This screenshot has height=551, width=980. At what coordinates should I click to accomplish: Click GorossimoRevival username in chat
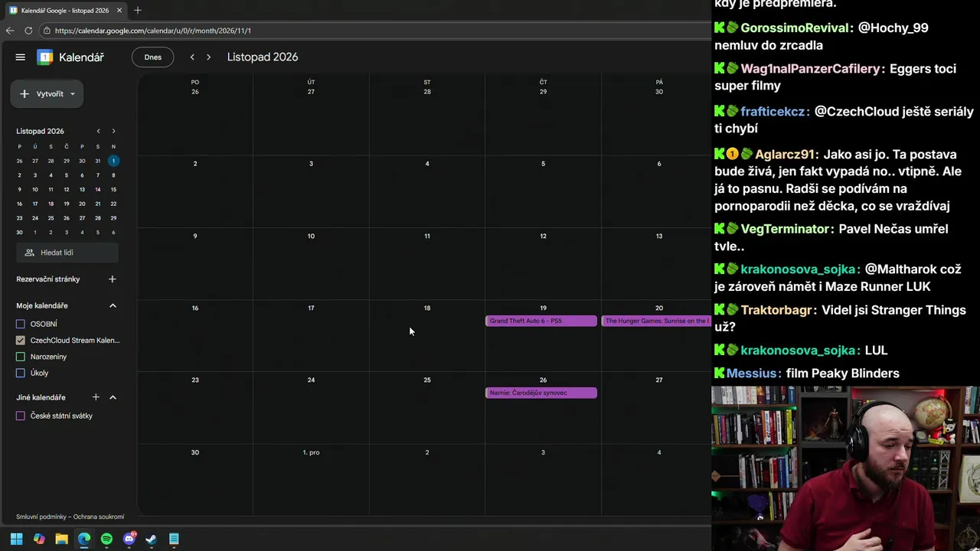click(x=795, y=28)
